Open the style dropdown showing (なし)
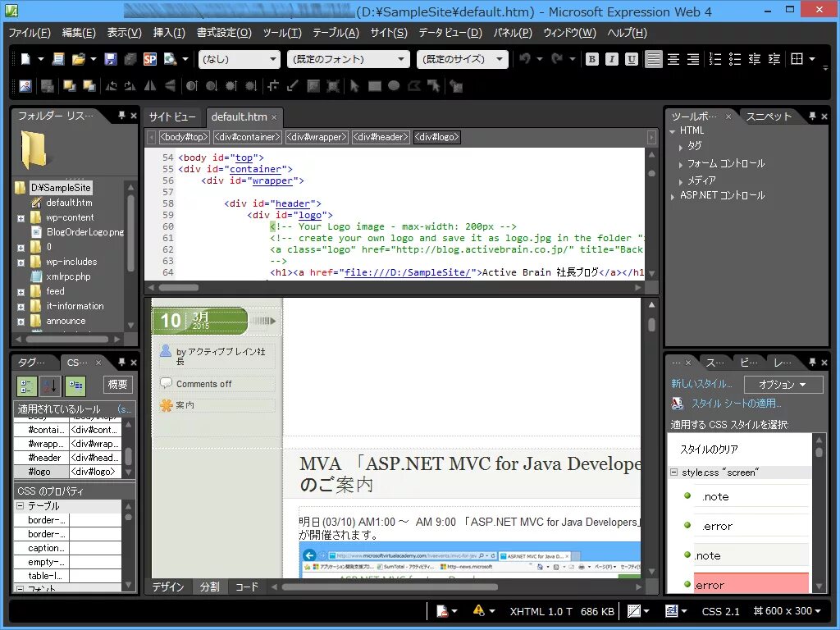 pyautogui.click(x=240, y=59)
